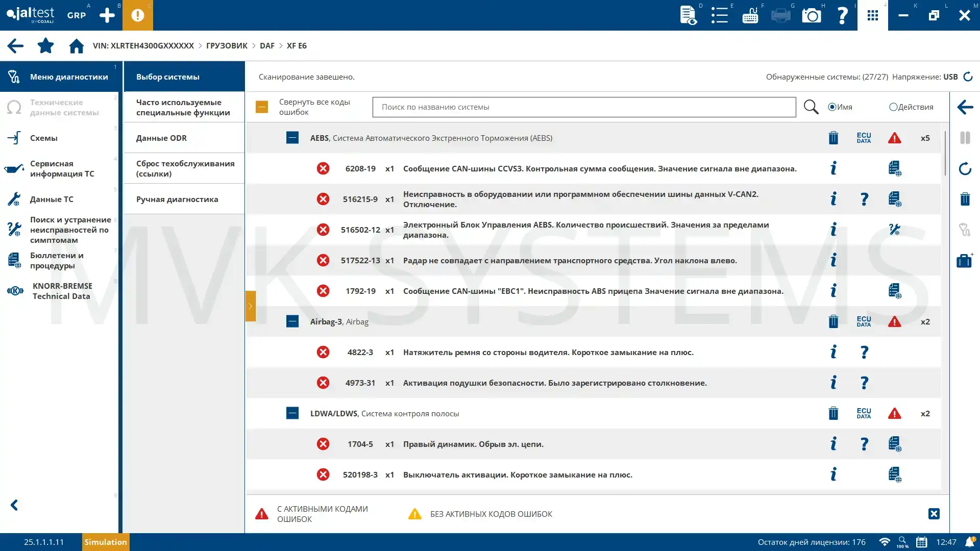Open help for code 4973-31

[x=864, y=383]
